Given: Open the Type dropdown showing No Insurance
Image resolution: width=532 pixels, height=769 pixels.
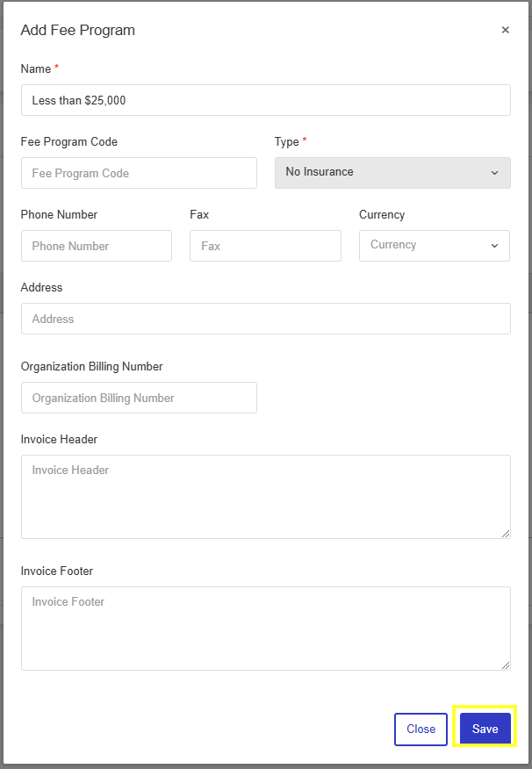Looking at the screenshot, I should tap(392, 173).
